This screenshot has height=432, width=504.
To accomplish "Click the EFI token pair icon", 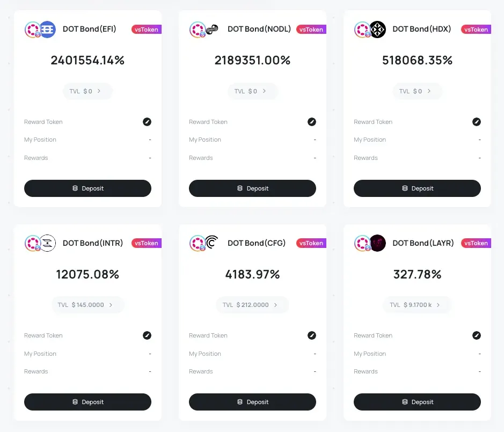I will [40, 30].
